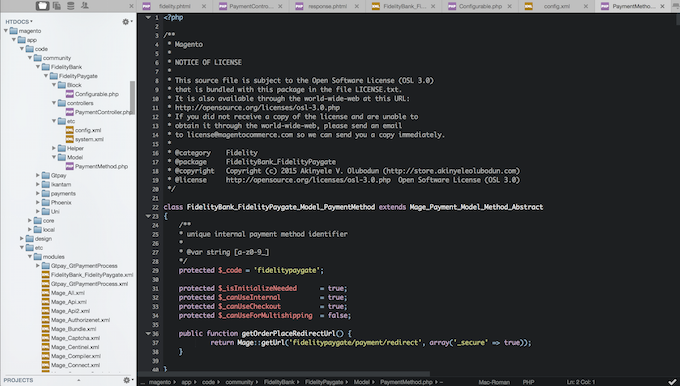The image size is (680, 386).
Task: Close the fidelity.phtml tab
Action: pos(204,6)
